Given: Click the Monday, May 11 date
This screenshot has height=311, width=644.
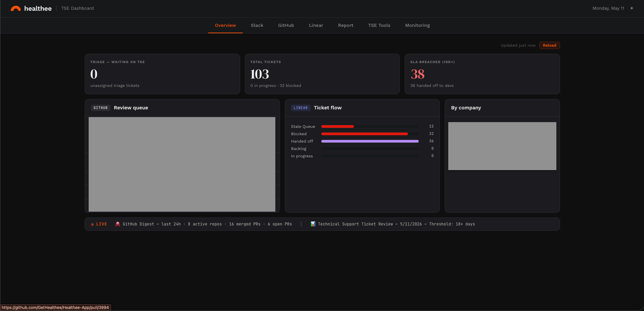Looking at the screenshot, I should [x=608, y=8].
